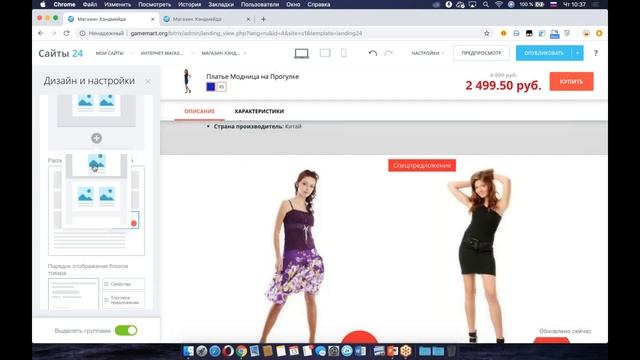The image size is (640, 360).
Task: Switch to the Описание tab
Action: [x=199, y=111]
